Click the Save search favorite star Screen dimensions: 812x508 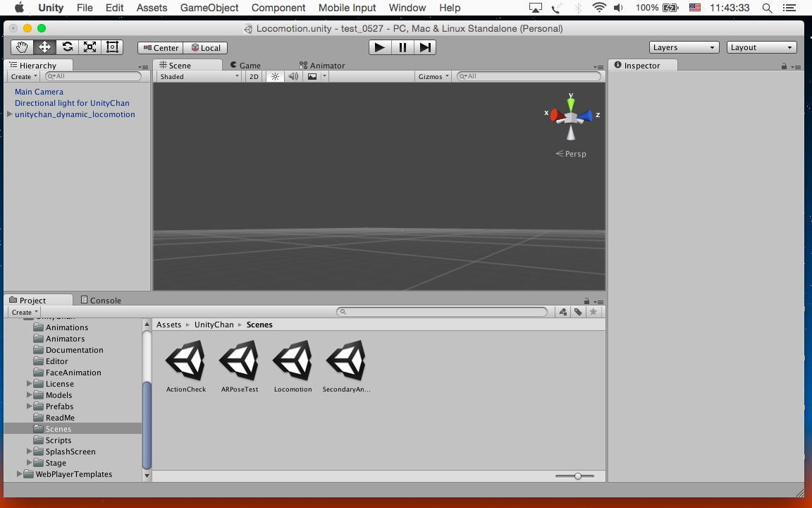coord(593,312)
